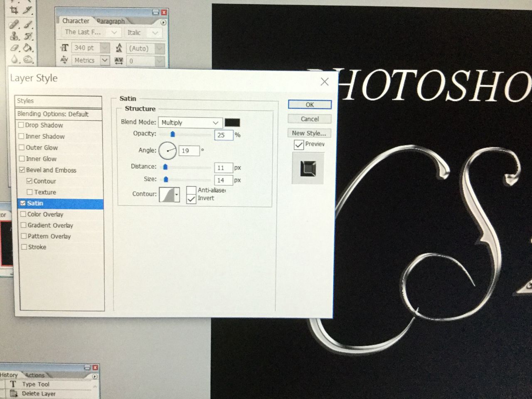This screenshot has height=399, width=532.
Task: Close the Layer Style dialog
Action: coord(325,81)
